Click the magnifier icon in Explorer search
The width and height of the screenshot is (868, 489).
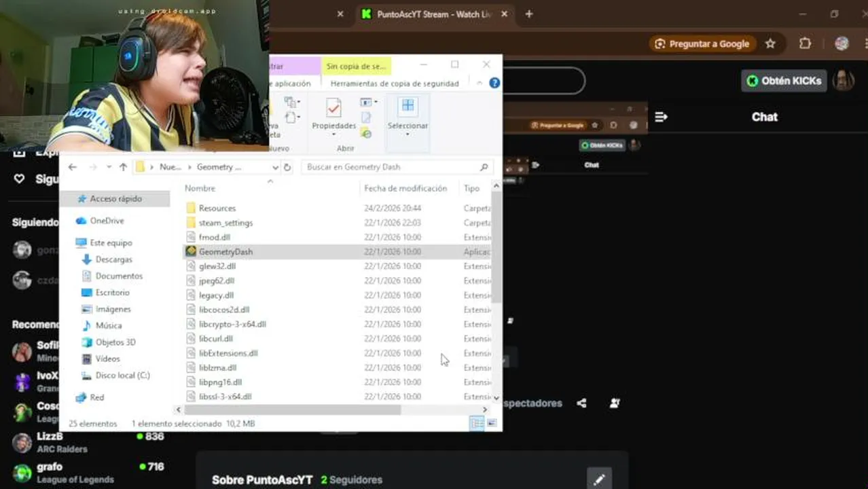click(484, 167)
